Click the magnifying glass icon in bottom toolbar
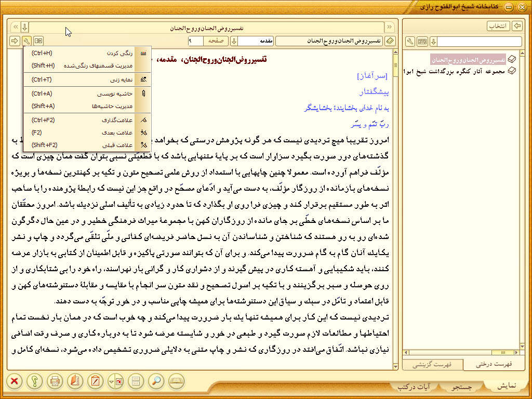Screen dimensions: 532x399 point(156,381)
